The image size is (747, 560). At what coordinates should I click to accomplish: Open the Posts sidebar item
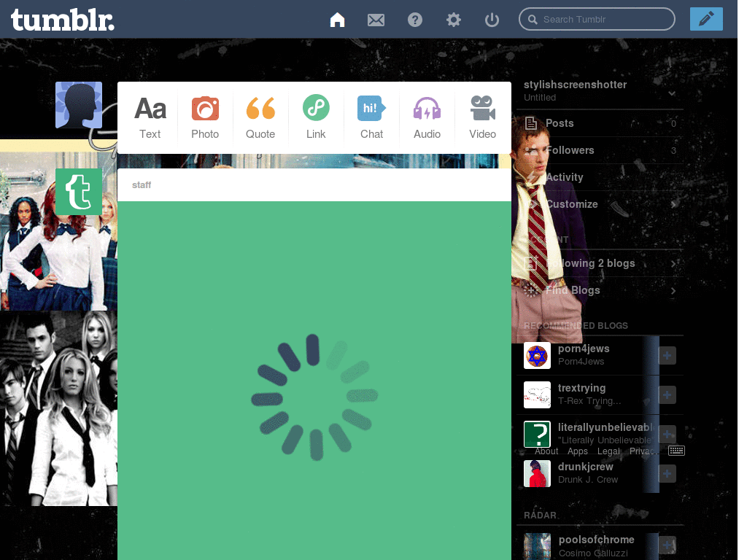coord(600,123)
